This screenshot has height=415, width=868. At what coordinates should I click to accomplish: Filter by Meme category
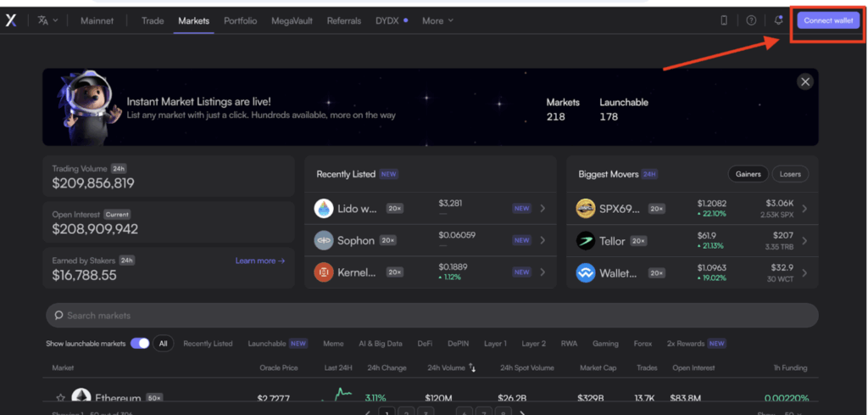click(333, 344)
